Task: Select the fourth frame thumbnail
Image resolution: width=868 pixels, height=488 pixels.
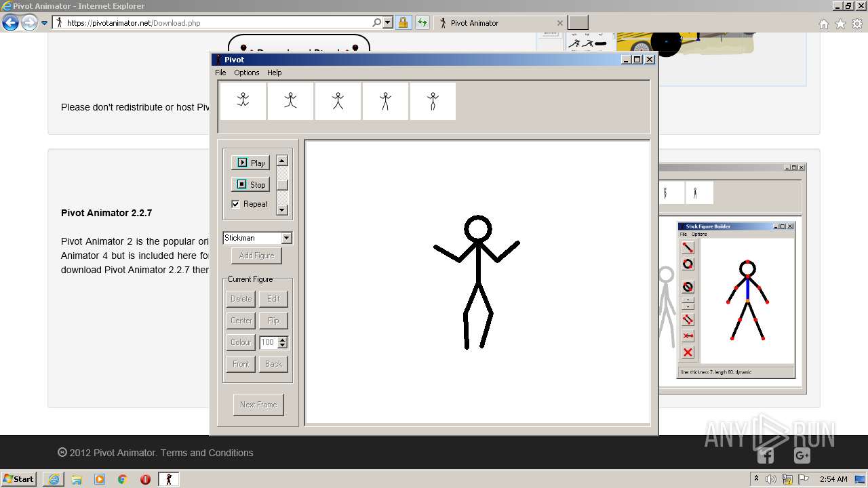Action: coord(385,101)
